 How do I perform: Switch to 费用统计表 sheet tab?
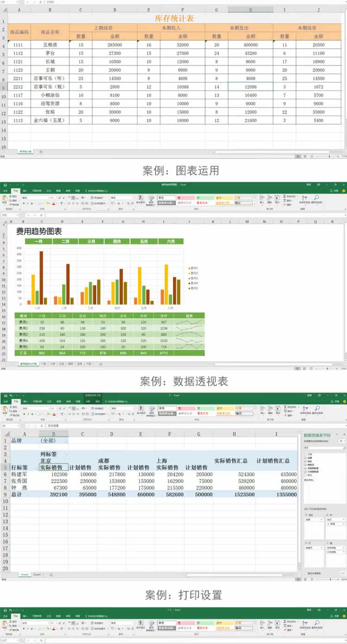tap(25, 152)
